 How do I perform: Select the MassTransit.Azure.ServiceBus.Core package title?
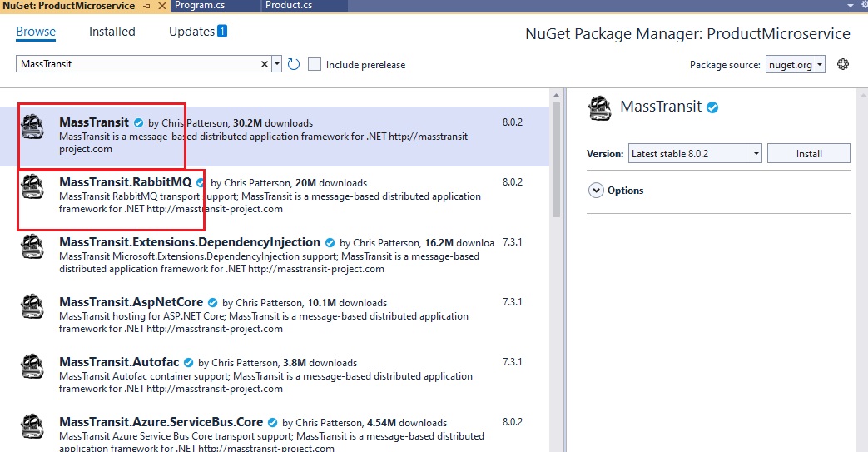pos(161,421)
